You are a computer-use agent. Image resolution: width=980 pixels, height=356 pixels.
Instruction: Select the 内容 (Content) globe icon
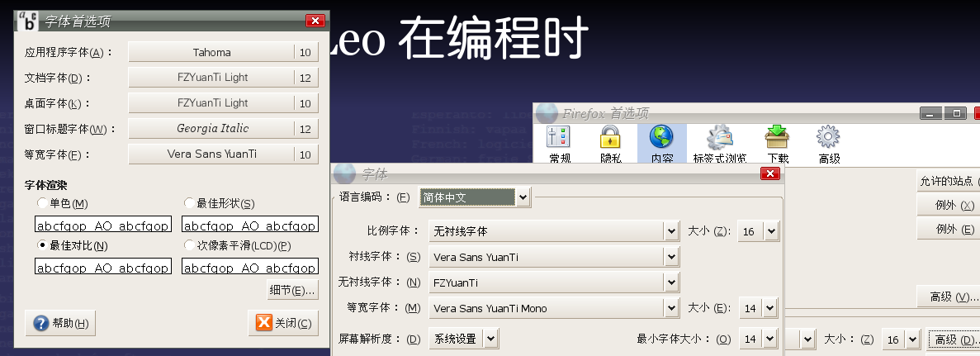point(661,144)
